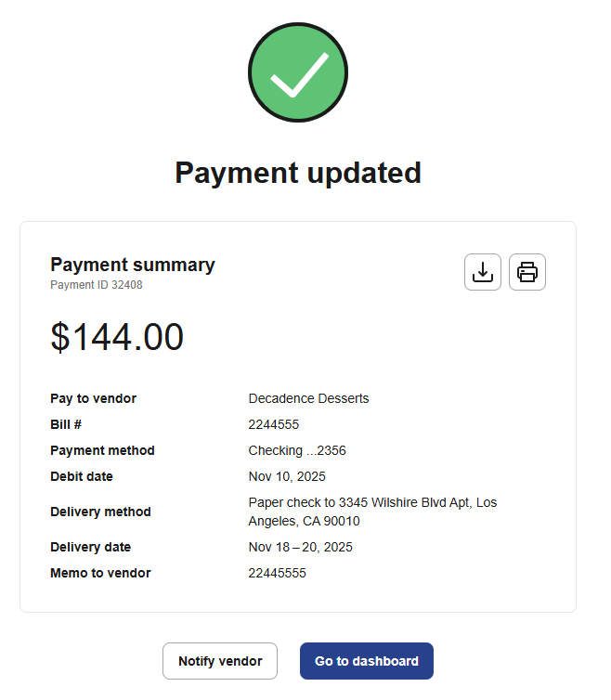Click the Payment method label
611x700 pixels.
[x=102, y=450]
